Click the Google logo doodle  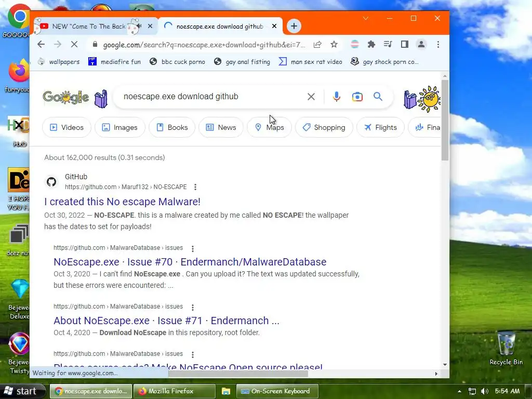[66, 98]
